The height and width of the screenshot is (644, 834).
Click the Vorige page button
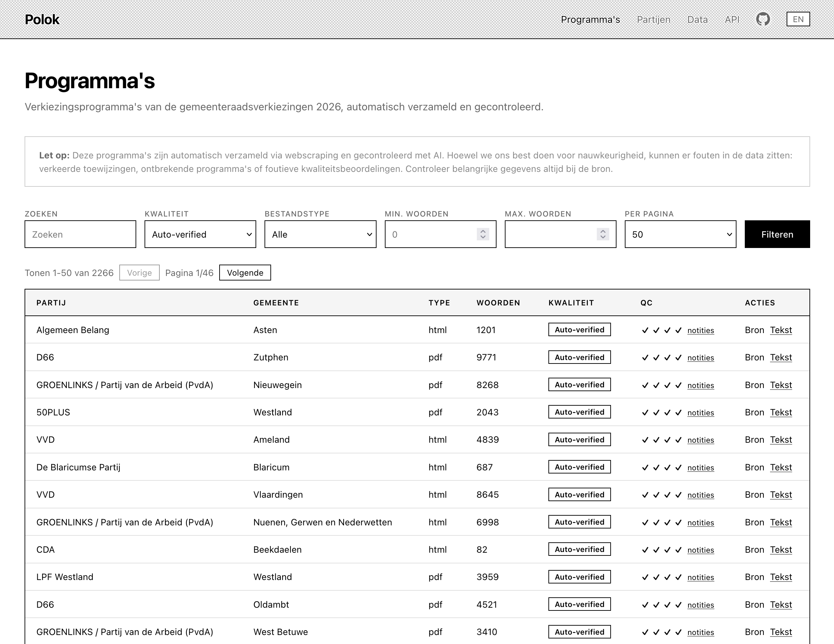139,273
